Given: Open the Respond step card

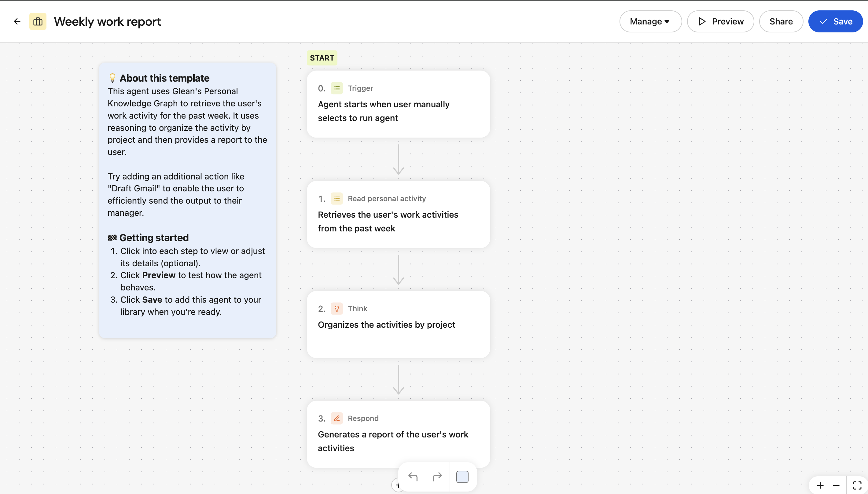Looking at the screenshot, I should pos(398,434).
